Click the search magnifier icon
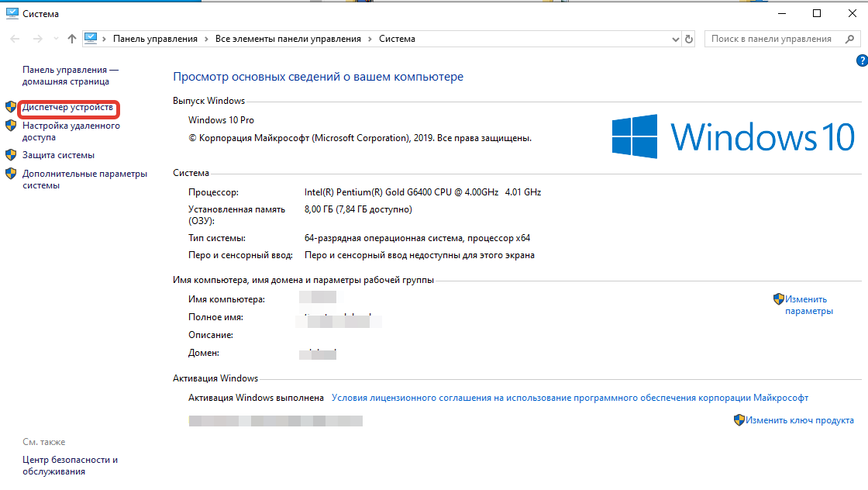 [849, 39]
